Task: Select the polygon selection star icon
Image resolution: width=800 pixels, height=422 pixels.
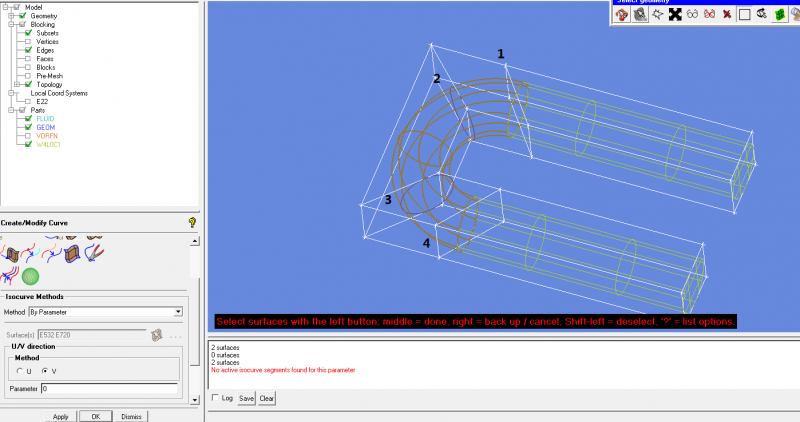Action: pyautogui.click(x=658, y=14)
